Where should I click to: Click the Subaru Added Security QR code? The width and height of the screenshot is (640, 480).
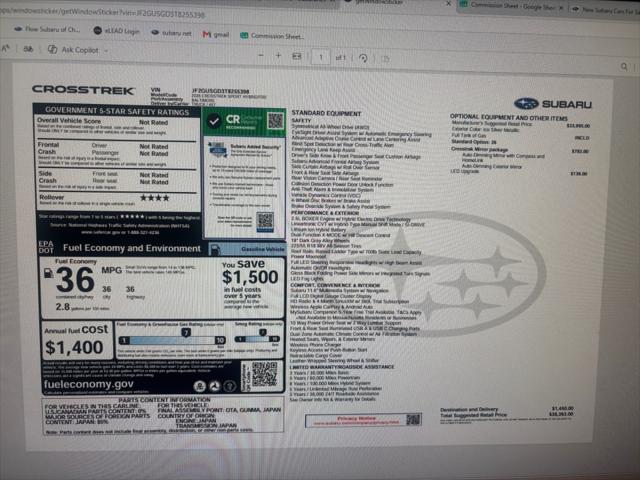[265, 222]
